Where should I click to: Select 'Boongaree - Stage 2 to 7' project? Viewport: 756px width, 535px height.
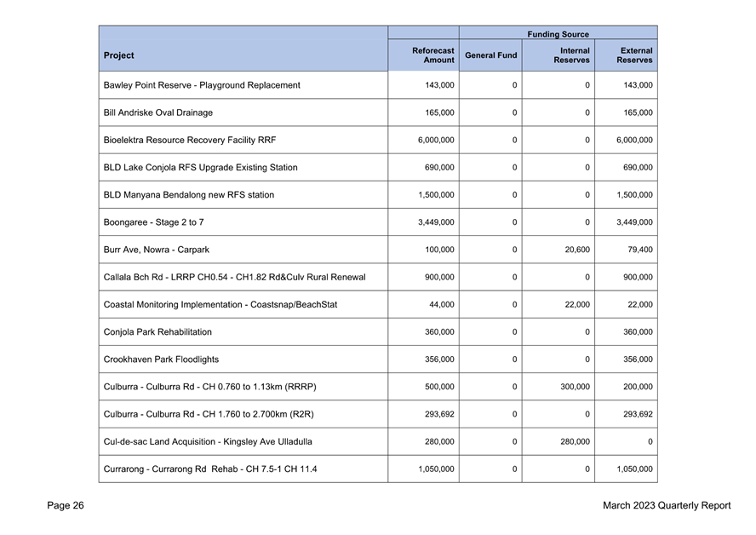click(153, 222)
